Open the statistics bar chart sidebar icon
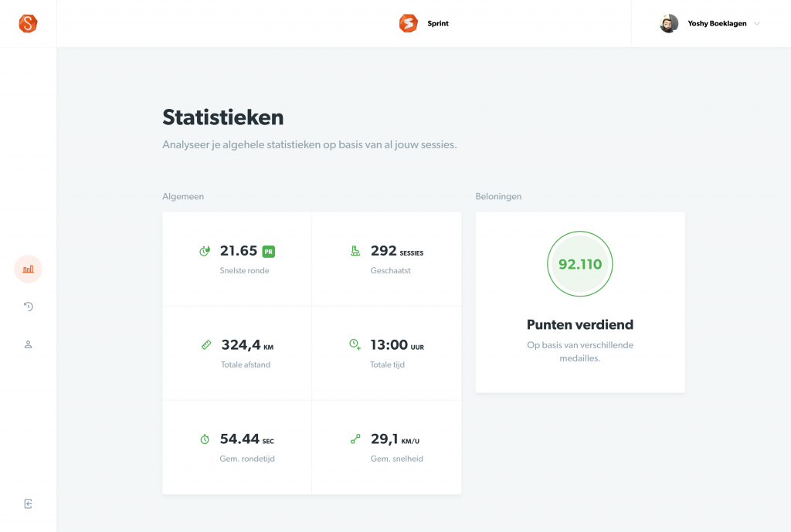The height and width of the screenshot is (532, 791). click(x=29, y=269)
